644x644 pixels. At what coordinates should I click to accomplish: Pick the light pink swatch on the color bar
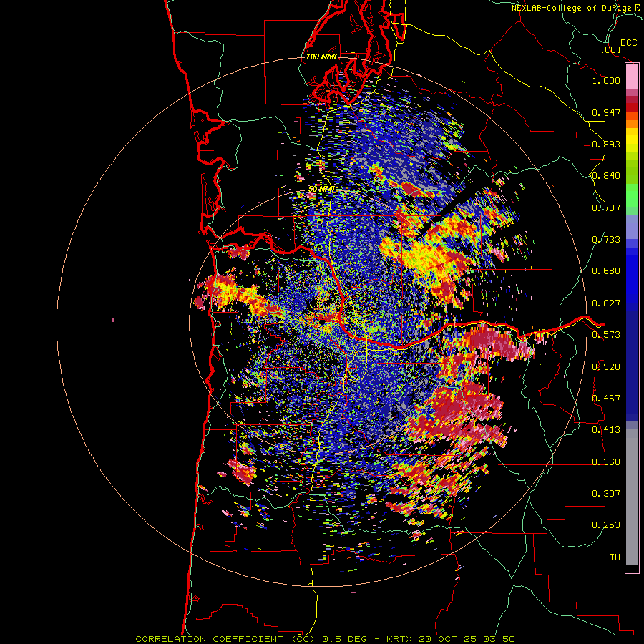(632, 76)
